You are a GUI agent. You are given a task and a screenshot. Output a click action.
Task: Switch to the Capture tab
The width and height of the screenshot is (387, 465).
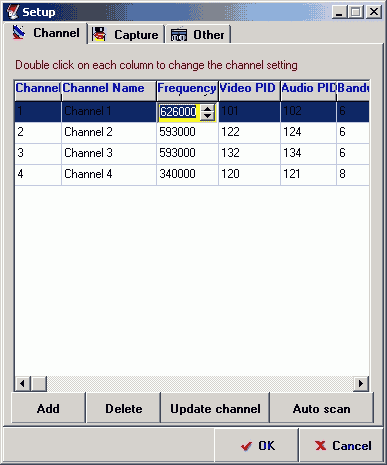coord(126,34)
